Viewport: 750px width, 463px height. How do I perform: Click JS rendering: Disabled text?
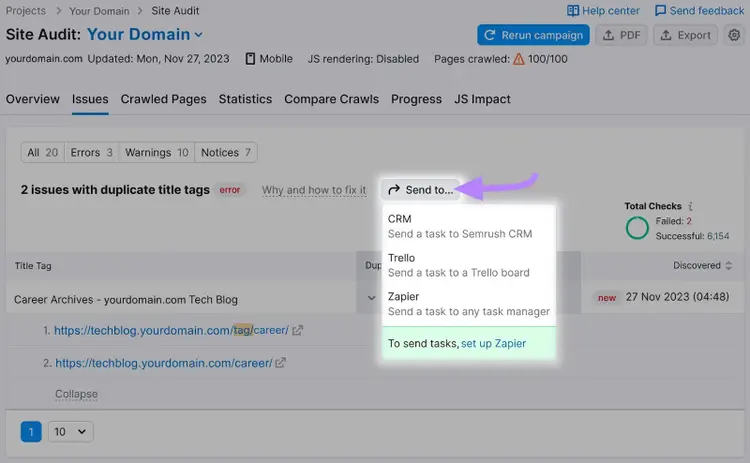(363, 59)
